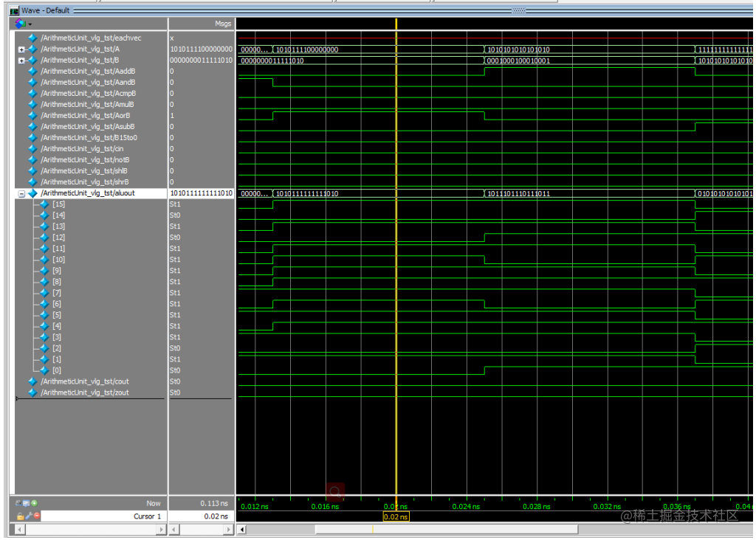Expand the ArithmeticUnit_vlg_tst/B bus

[x=21, y=60]
